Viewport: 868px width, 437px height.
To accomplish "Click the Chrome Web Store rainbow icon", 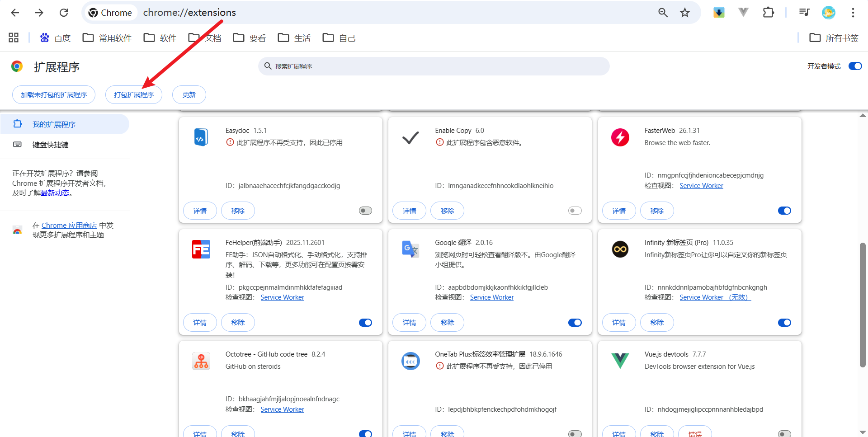I will (17, 230).
